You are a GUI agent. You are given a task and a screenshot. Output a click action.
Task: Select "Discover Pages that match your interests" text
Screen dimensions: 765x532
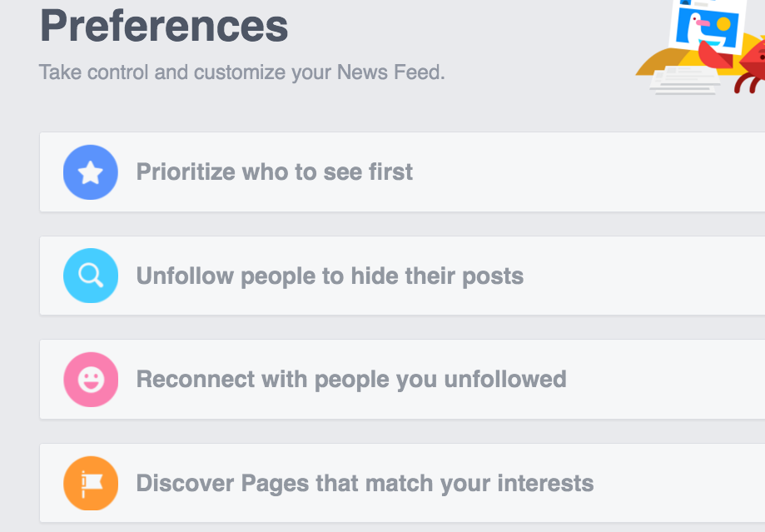point(365,484)
